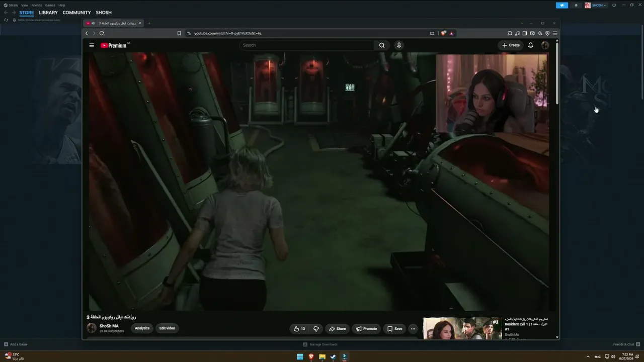The height and width of the screenshot is (362, 644).
Task: Click the YouTube search magnifier button
Action: click(x=382, y=45)
